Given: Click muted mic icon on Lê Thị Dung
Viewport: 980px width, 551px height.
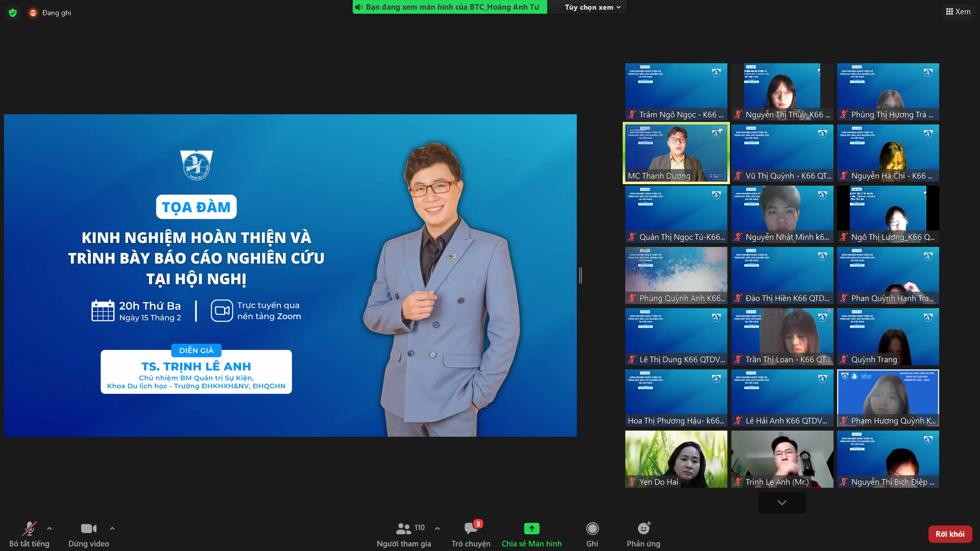Looking at the screenshot, I should pos(632,360).
